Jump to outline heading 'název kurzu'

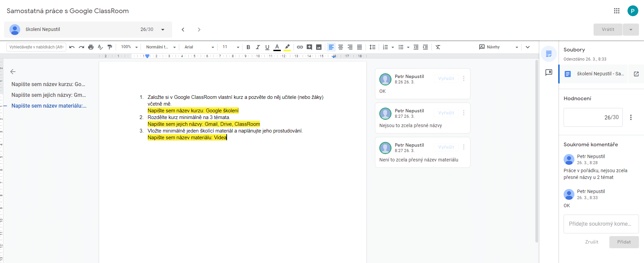click(48, 84)
